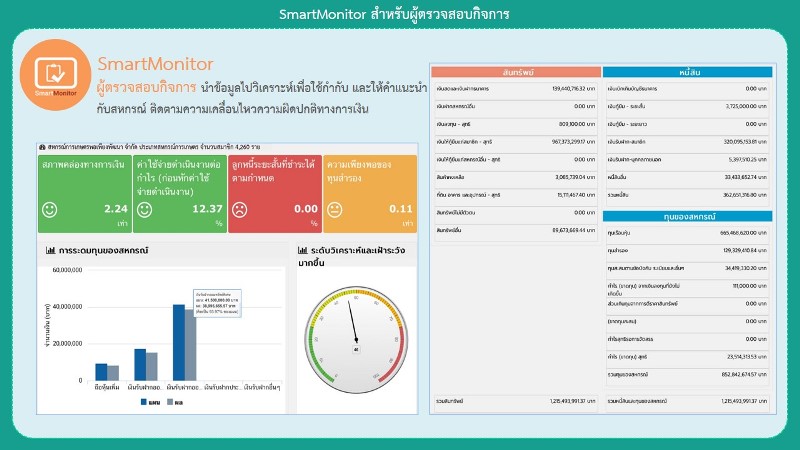Click the gauge needle on the risk meter
The width and height of the screenshot is (800, 450).
tap(352, 320)
